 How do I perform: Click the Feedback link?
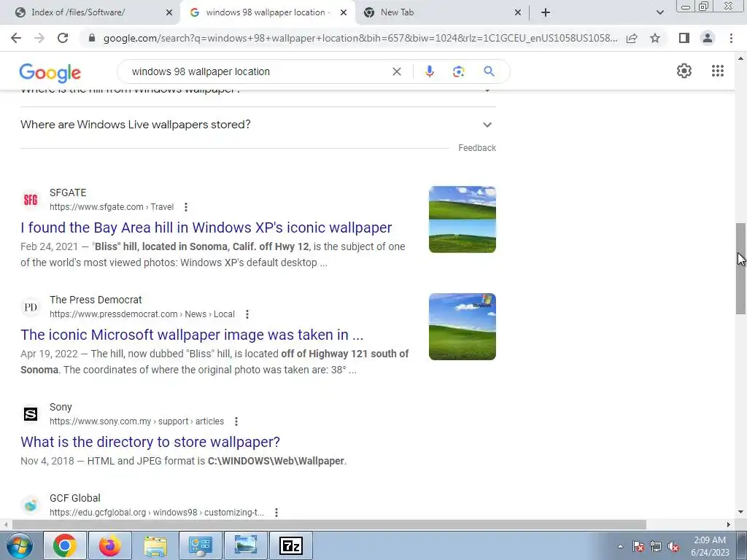pos(477,148)
